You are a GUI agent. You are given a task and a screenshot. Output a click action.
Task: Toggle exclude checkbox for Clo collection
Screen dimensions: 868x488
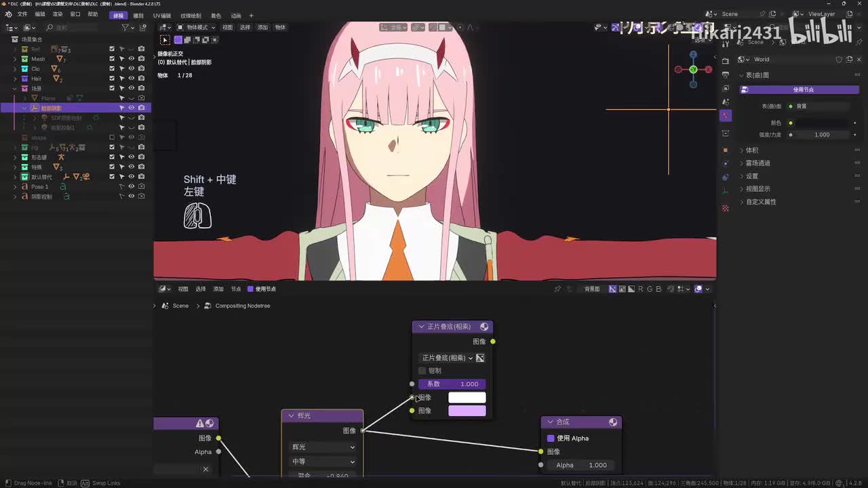(x=112, y=69)
